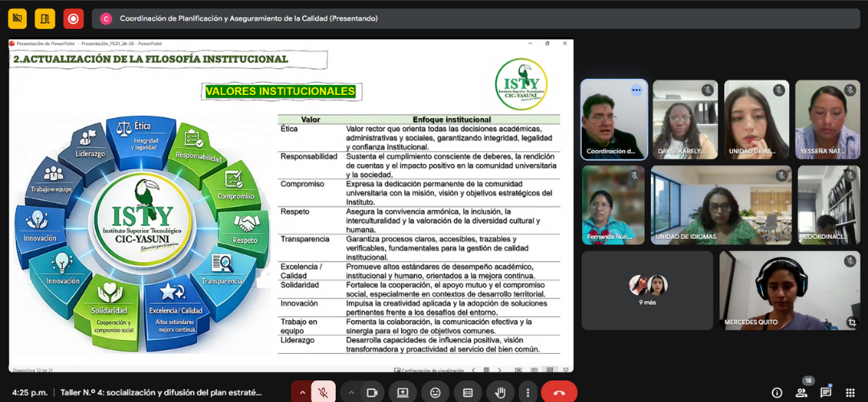Open the chat messages panel
The image size is (868, 402).
point(825,392)
